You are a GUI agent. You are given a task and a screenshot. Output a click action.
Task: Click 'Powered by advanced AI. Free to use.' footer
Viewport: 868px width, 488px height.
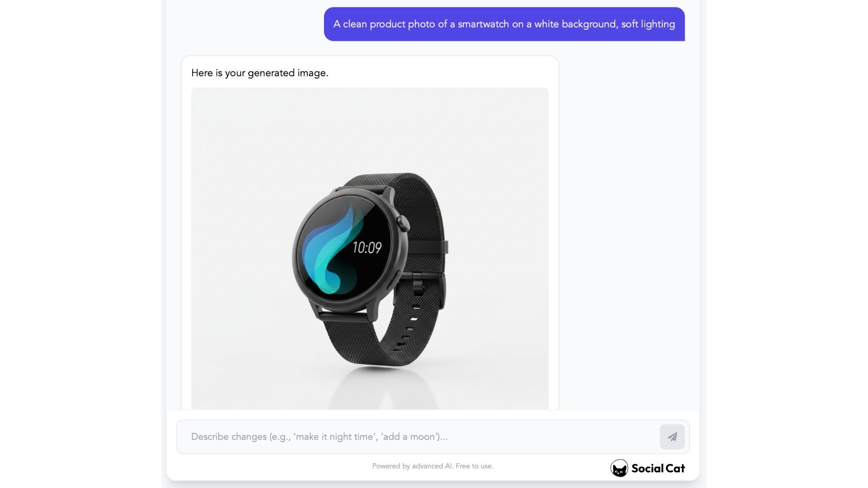(433, 466)
